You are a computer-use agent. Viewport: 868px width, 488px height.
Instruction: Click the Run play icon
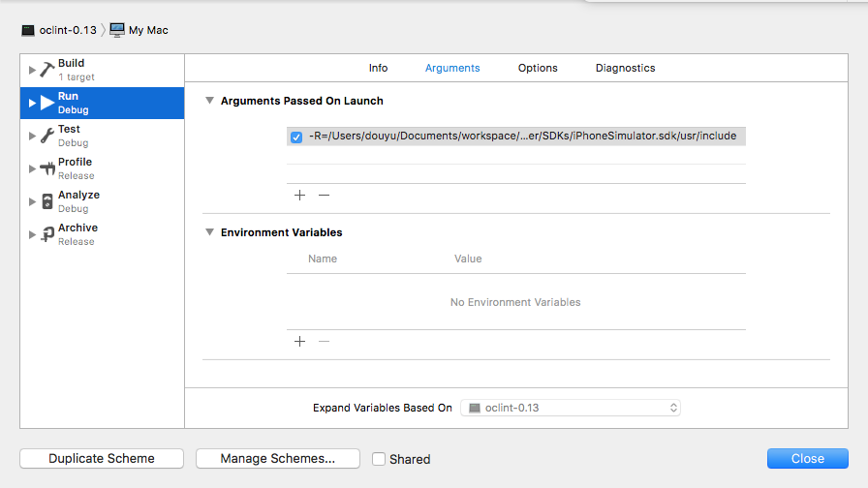click(47, 103)
